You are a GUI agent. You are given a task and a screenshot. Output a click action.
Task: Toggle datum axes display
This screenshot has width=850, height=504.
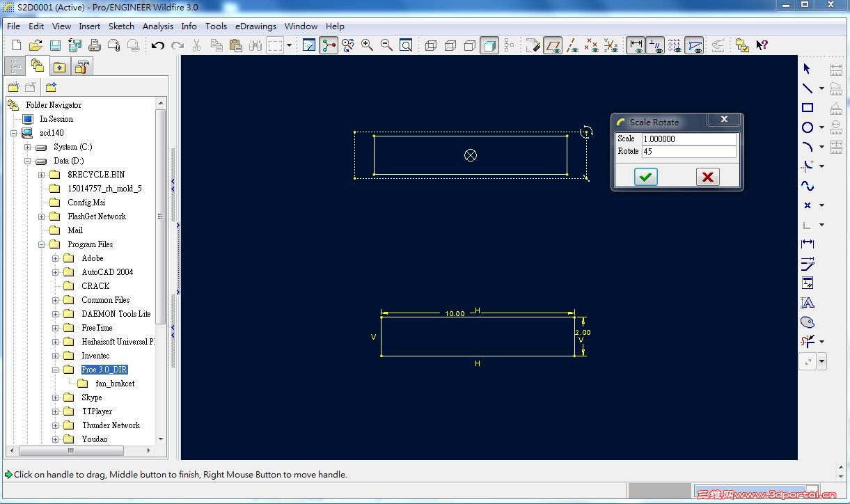pyautogui.click(x=572, y=46)
